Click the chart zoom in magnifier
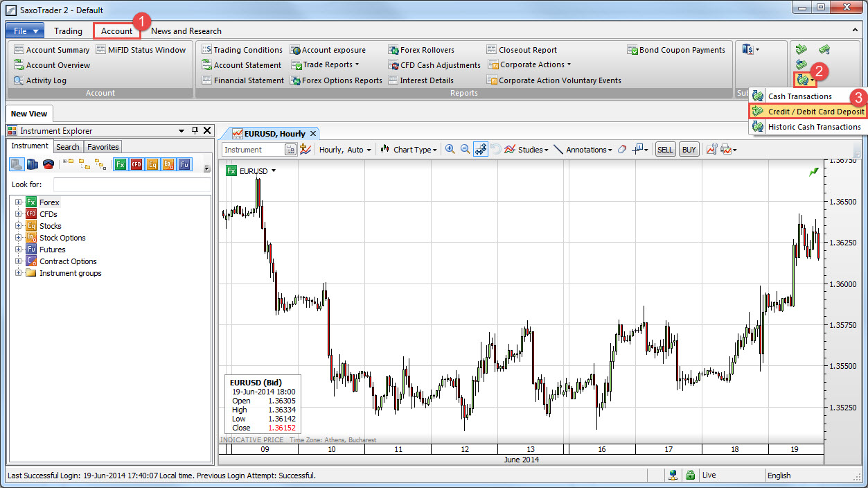The width and height of the screenshot is (868, 488). 450,149
